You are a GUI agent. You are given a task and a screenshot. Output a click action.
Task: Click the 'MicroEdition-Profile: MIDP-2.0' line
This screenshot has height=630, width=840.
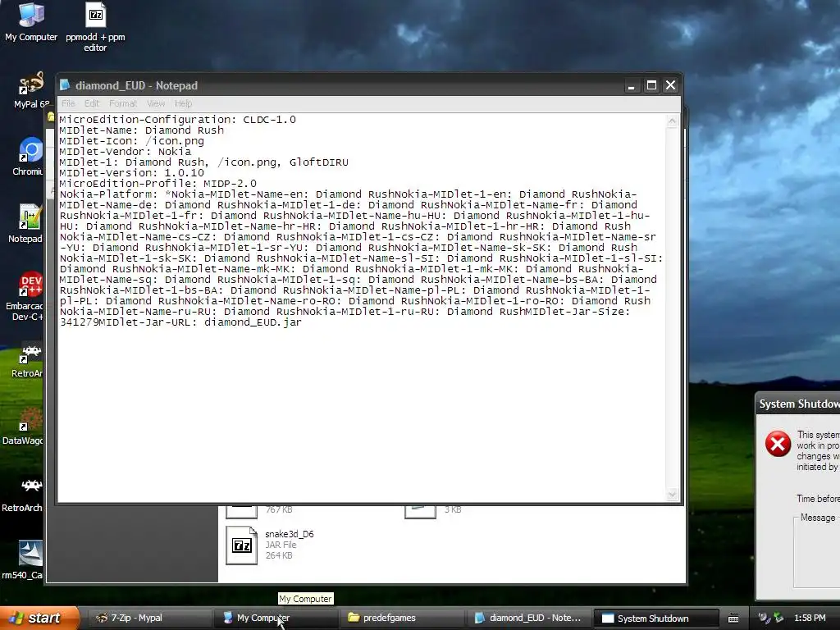[x=157, y=184]
